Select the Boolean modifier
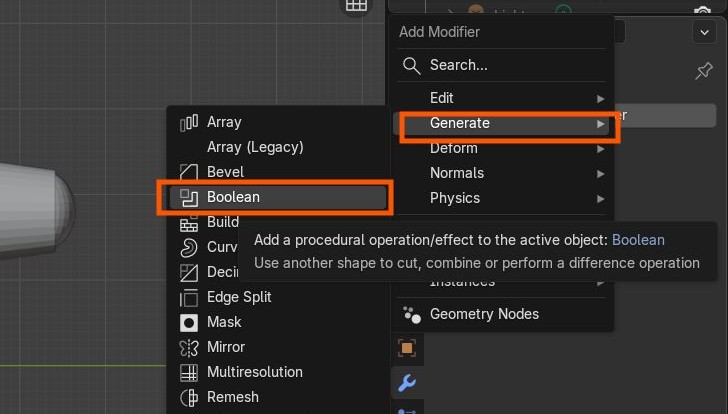Viewport: 728px width, 414px height. click(276, 197)
